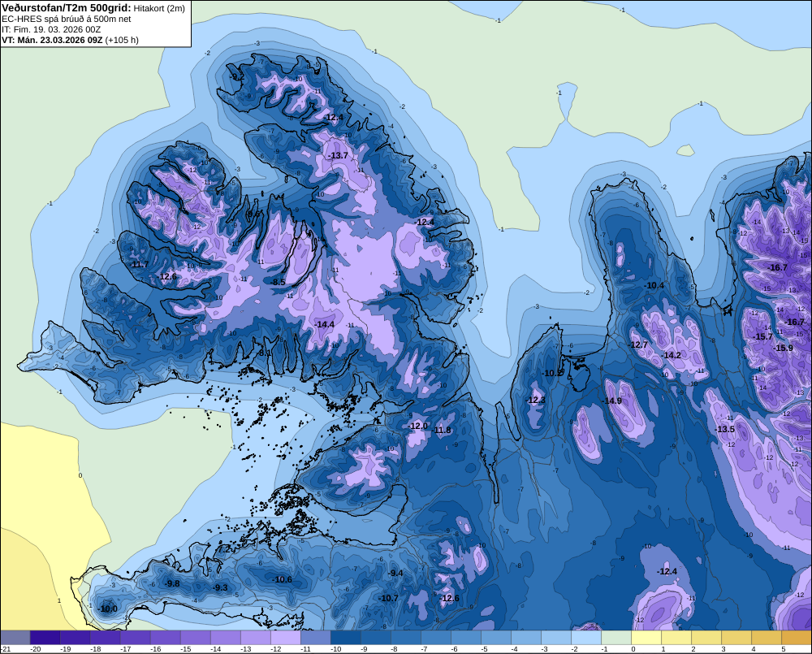Click the -13.7 temperature label on the map
The width and height of the screenshot is (812, 654).
tap(338, 155)
